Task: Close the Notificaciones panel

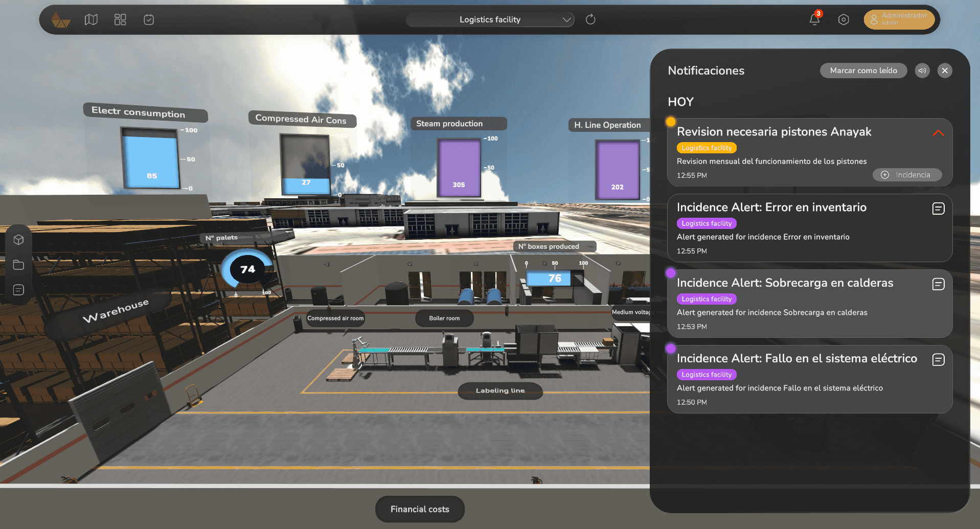Action: pos(945,71)
